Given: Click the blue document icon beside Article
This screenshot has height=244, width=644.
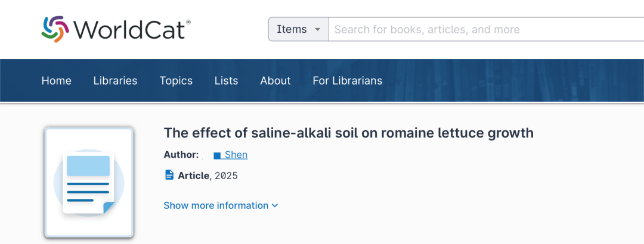Looking at the screenshot, I should pyautogui.click(x=169, y=175).
